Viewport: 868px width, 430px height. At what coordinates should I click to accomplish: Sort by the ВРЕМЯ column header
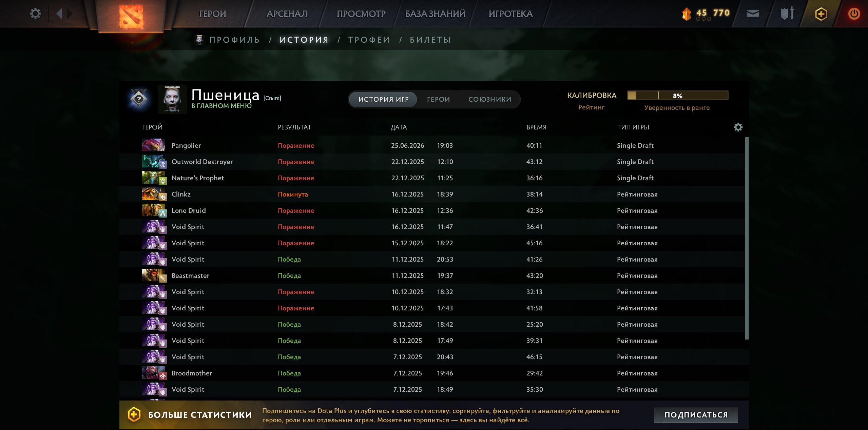pyautogui.click(x=536, y=127)
